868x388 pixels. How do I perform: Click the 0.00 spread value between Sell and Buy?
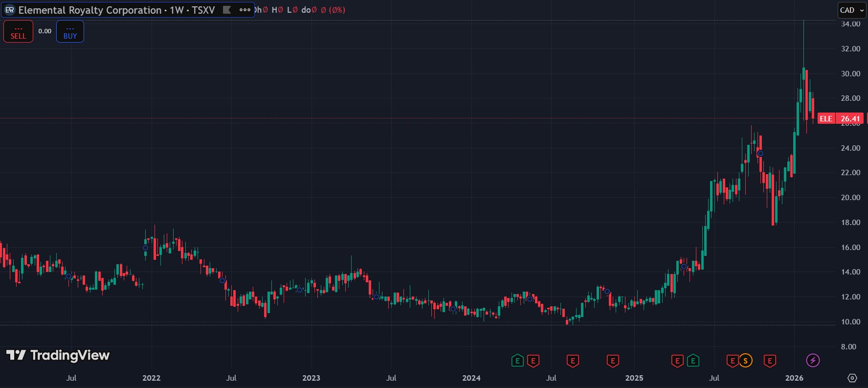tap(45, 31)
